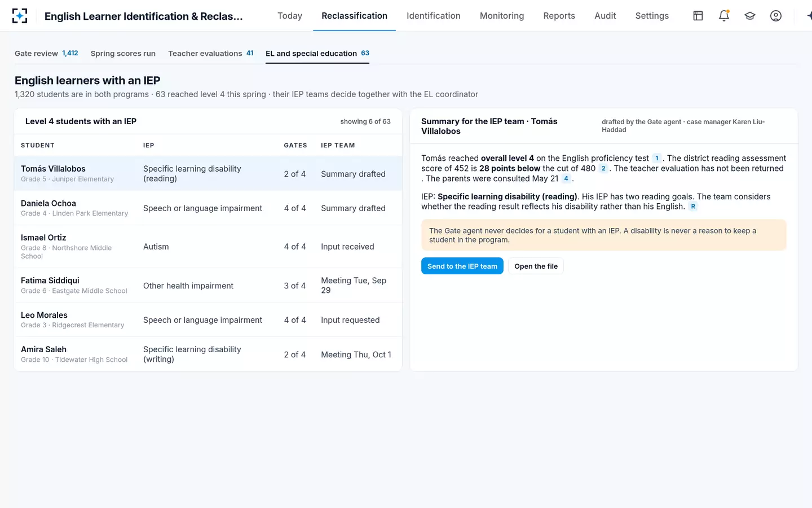Click 'Meeting Thu, Oct 1' status

[x=356, y=354]
